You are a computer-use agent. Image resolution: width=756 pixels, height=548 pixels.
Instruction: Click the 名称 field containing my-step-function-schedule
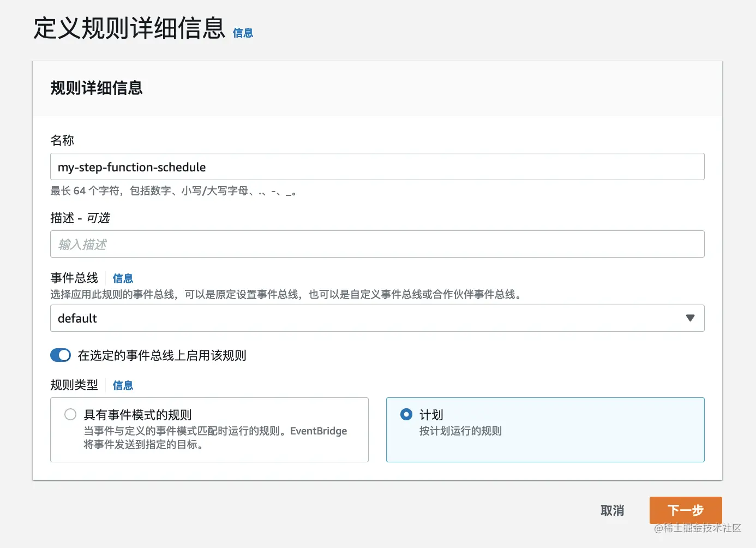point(377,167)
